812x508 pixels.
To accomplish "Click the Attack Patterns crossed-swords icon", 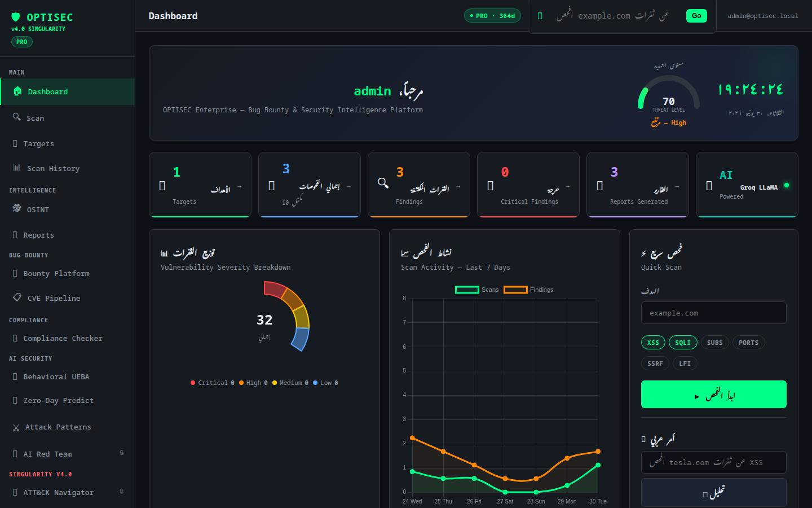I will coord(16,428).
